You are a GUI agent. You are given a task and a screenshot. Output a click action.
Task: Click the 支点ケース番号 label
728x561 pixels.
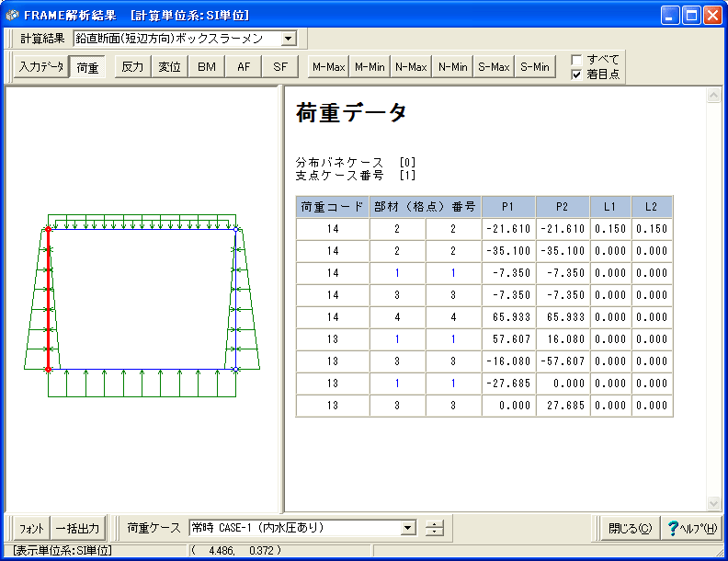[x=339, y=176]
